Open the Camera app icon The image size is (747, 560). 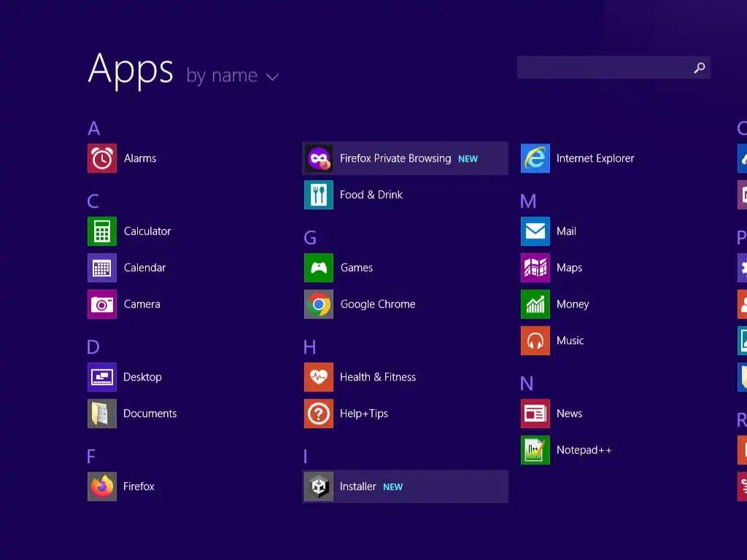click(x=102, y=304)
